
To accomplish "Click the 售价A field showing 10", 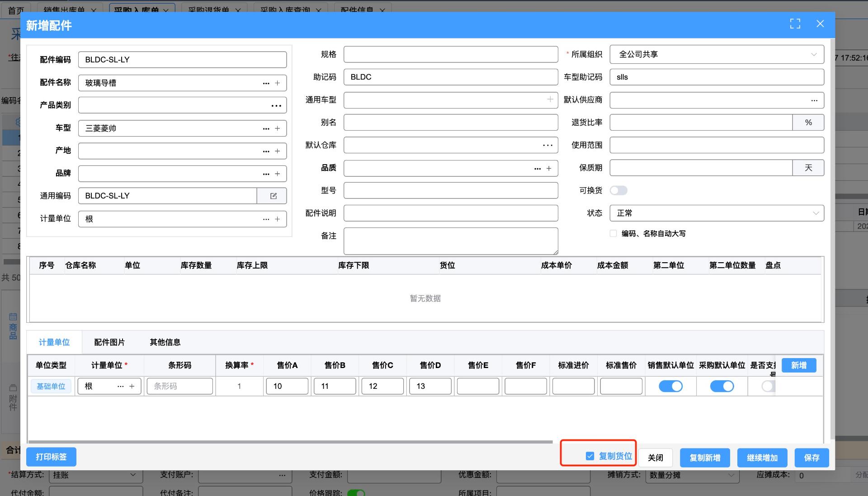I will pyautogui.click(x=287, y=386).
